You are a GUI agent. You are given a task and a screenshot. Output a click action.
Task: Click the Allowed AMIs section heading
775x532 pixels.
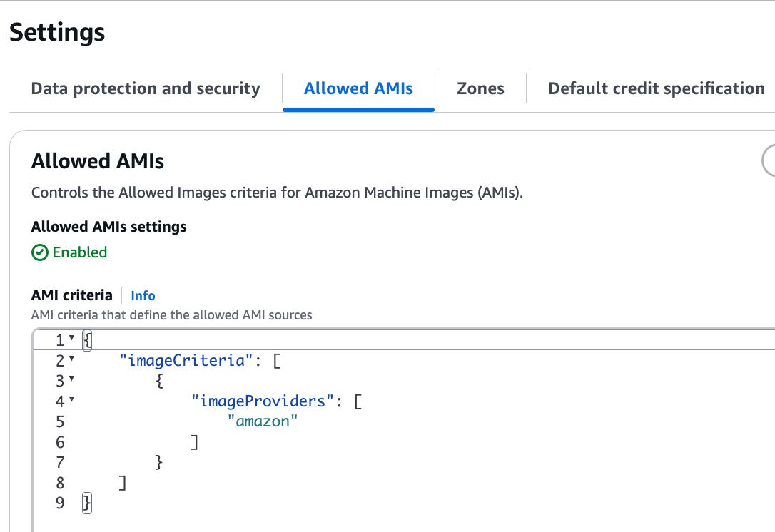(97, 161)
